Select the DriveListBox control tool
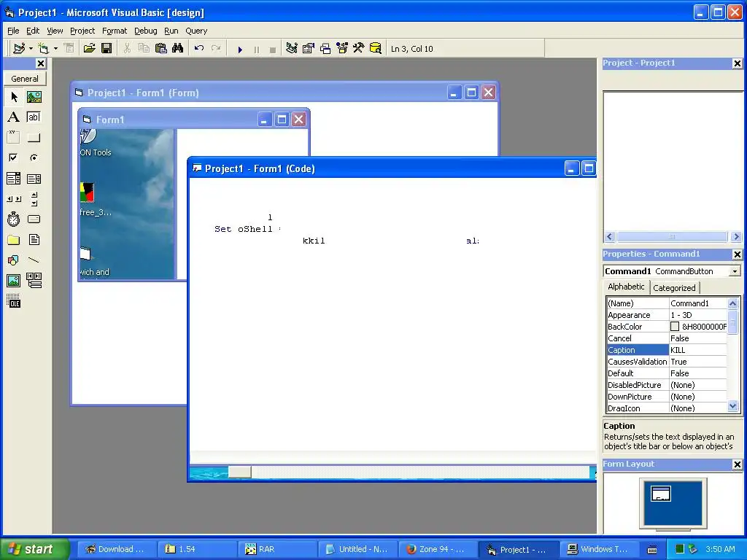The height and width of the screenshot is (560, 747). click(x=34, y=219)
